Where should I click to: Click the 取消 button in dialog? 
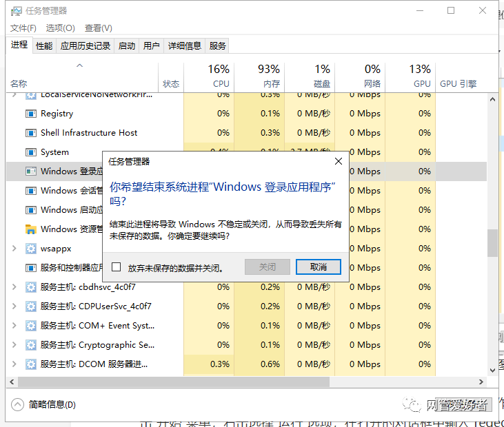point(319,267)
